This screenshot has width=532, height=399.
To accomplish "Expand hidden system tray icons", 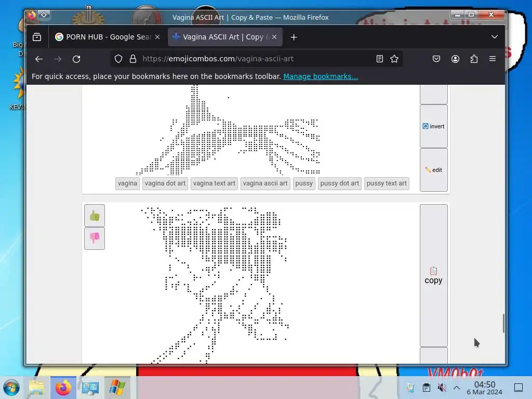I will click(457, 388).
